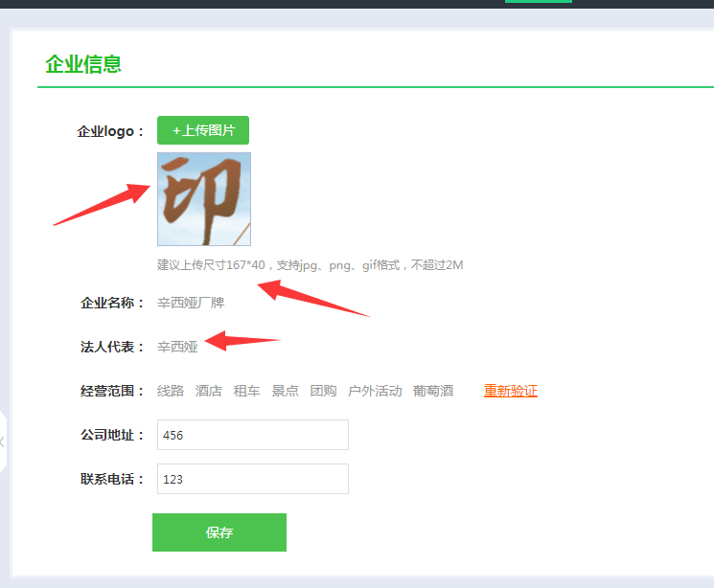Image resolution: width=714 pixels, height=588 pixels.
Task: Click the 企业信息 section heading
Action: tap(83, 64)
